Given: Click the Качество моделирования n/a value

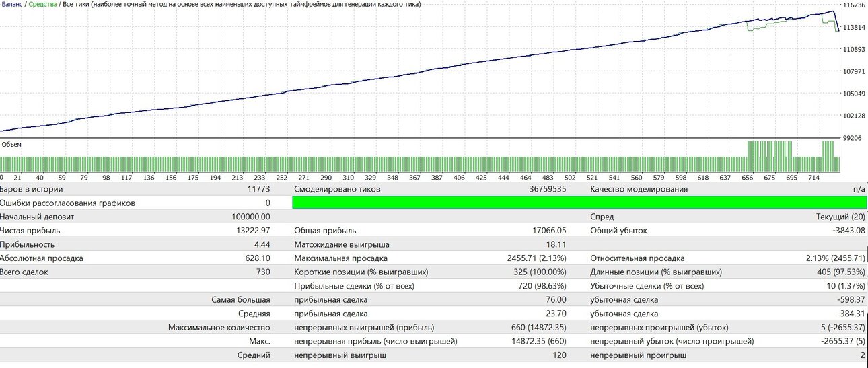Looking at the screenshot, I should point(859,189).
